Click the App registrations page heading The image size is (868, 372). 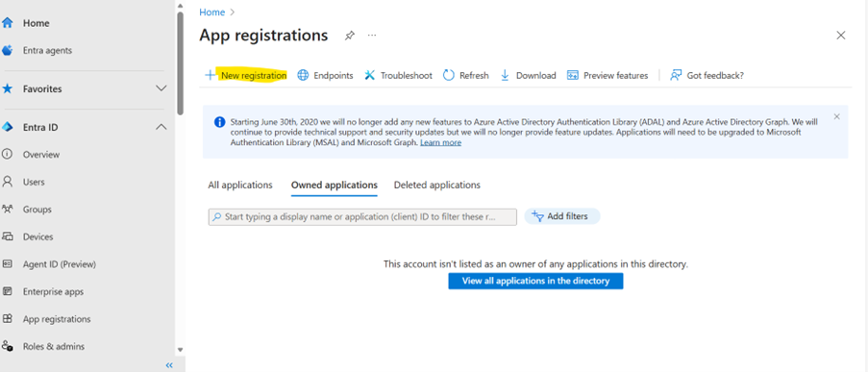(263, 36)
